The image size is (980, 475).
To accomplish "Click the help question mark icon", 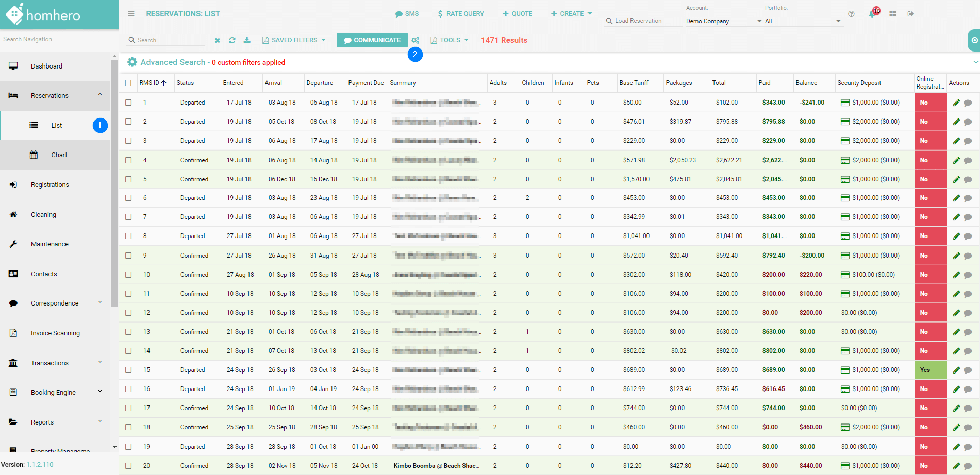I will click(851, 14).
